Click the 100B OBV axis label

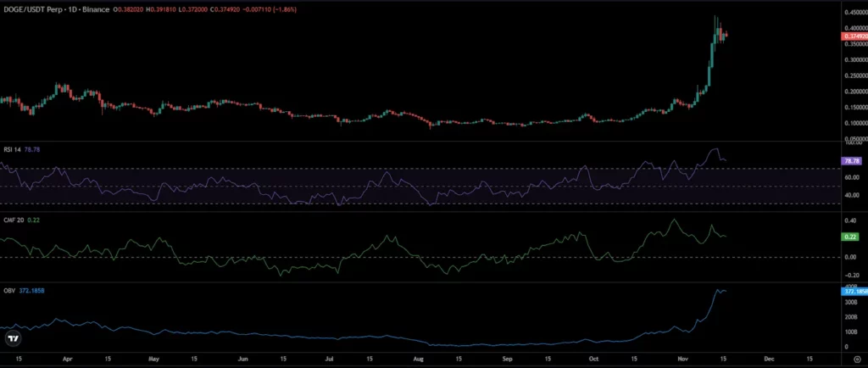coord(849,332)
